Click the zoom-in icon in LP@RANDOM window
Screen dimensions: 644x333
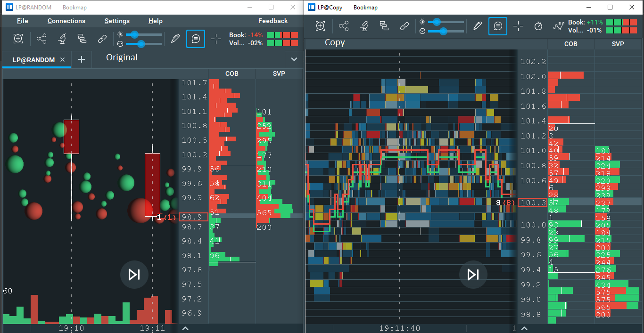(x=18, y=39)
